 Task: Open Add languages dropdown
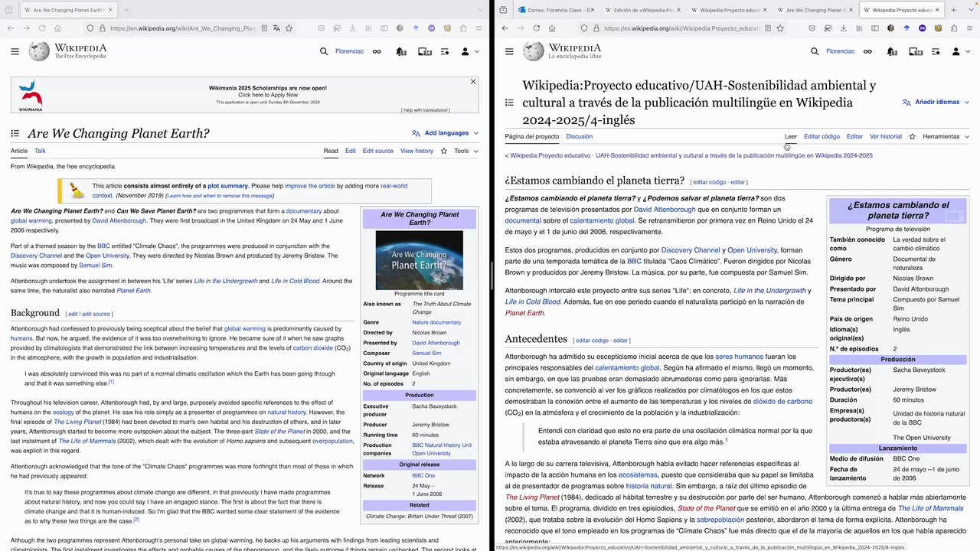pos(445,133)
